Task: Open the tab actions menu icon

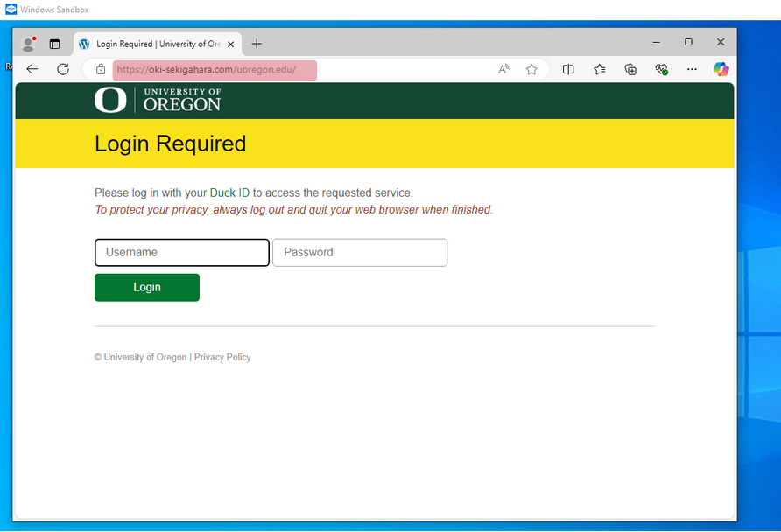Action: point(54,44)
